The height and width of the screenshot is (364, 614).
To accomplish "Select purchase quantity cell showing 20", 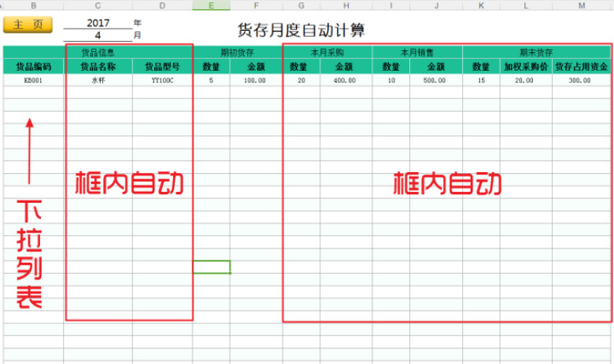I will [x=301, y=80].
